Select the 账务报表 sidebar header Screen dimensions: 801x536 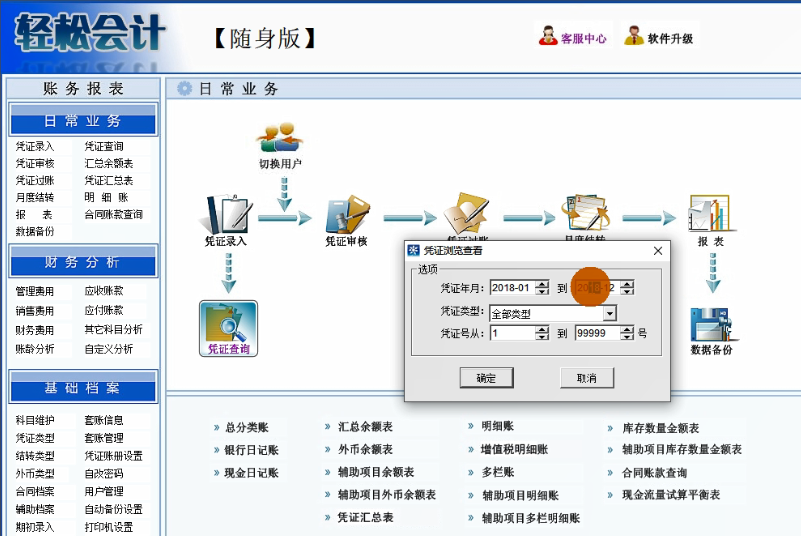click(x=83, y=88)
